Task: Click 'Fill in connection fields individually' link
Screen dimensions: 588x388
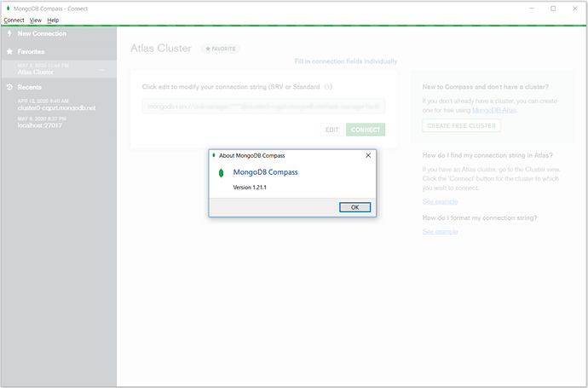Action: coord(345,61)
